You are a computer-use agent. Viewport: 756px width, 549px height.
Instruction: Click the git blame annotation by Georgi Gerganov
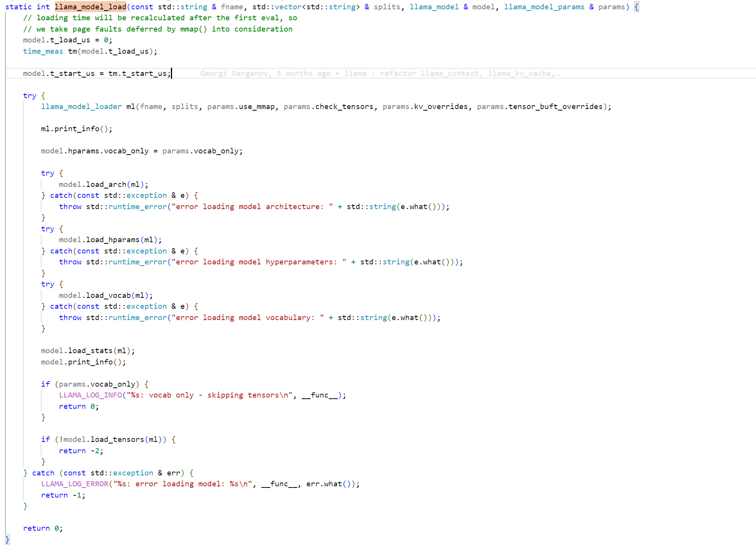pyautogui.click(x=380, y=74)
